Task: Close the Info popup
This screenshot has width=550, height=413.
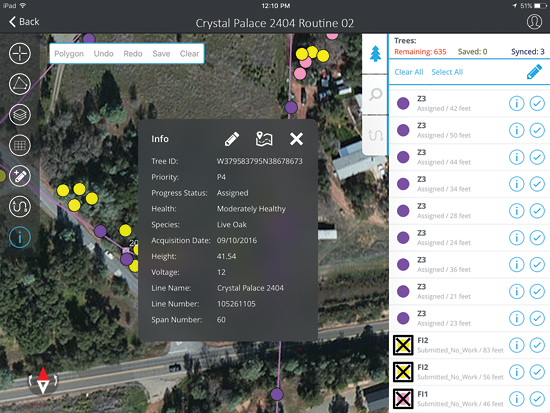Action: tap(296, 139)
